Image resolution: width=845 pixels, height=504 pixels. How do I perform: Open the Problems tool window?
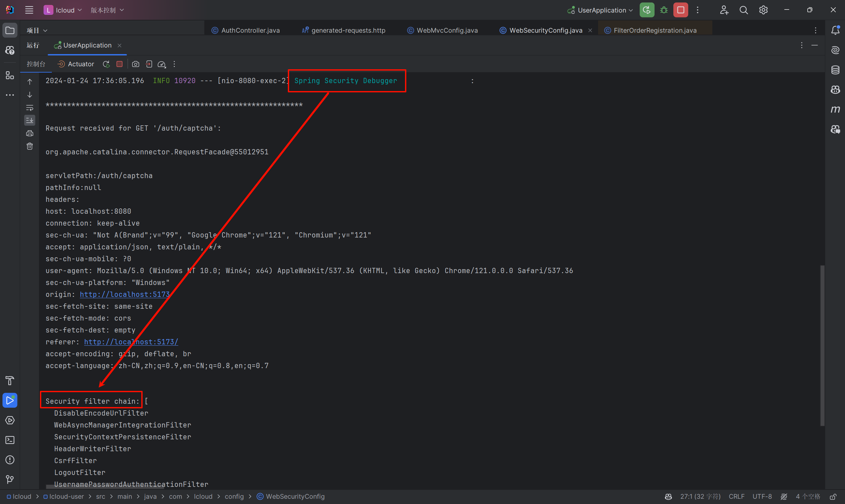click(x=10, y=460)
